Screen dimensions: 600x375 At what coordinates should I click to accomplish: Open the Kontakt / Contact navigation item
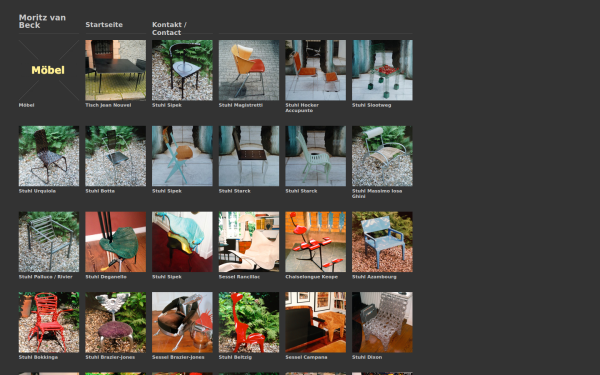pos(169,29)
